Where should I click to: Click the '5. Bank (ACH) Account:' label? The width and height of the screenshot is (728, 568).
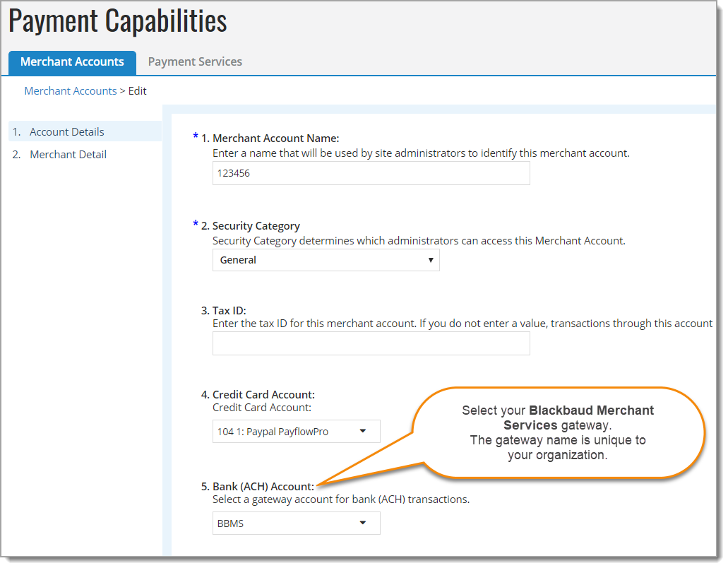(x=258, y=487)
